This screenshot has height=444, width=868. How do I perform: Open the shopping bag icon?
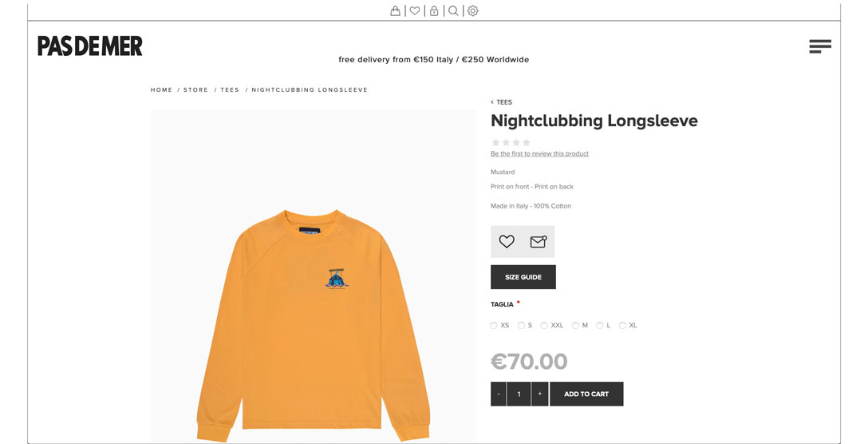point(395,10)
